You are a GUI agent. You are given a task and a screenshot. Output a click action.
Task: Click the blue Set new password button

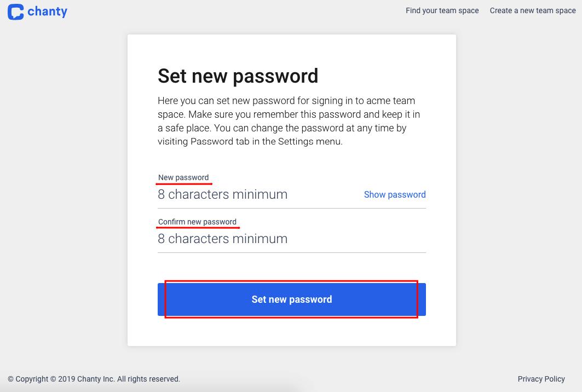[292, 299]
